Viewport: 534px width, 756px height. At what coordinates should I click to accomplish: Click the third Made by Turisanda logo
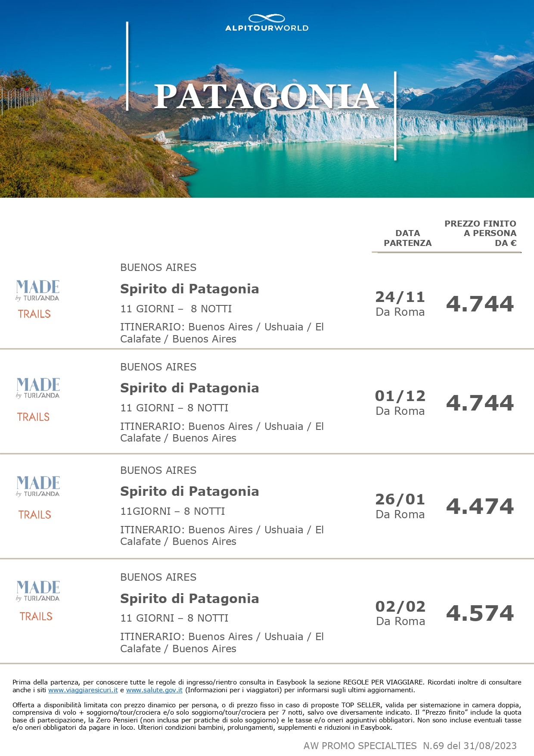[38, 486]
